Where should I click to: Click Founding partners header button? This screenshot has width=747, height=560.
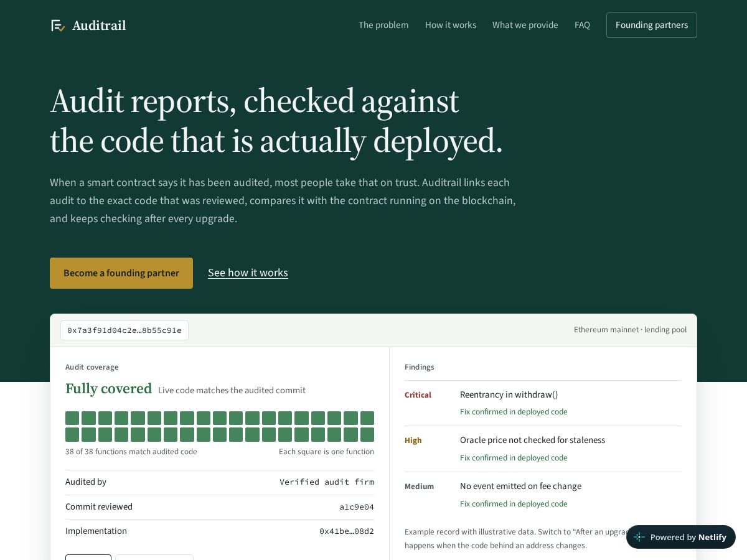point(652,25)
